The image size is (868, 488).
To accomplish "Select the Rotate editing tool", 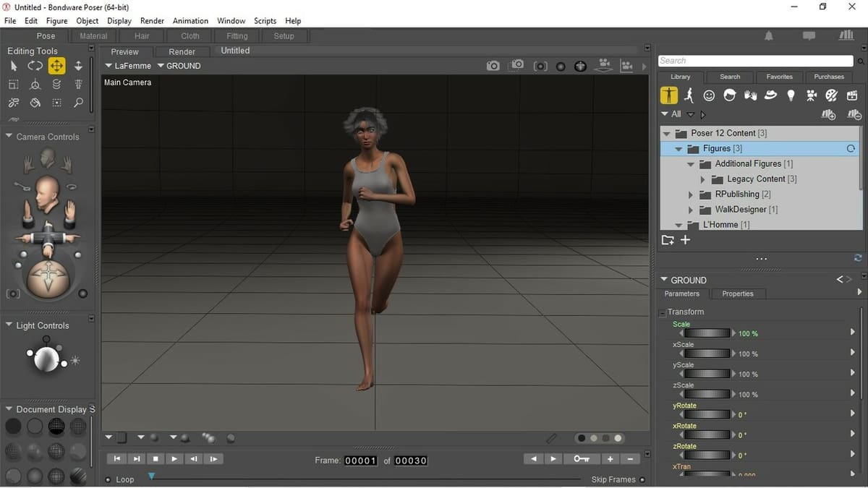I will click(35, 66).
